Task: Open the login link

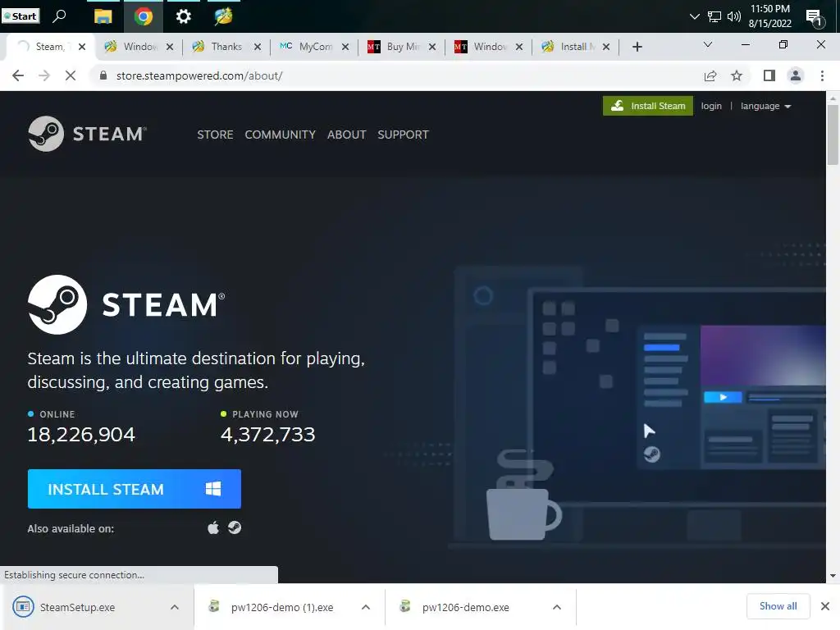Action: (x=711, y=106)
